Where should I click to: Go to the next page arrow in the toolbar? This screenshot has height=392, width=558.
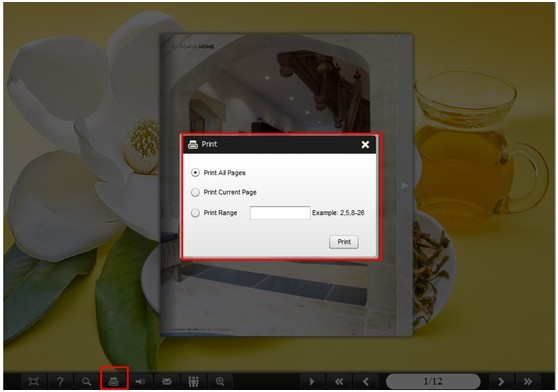click(x=501, y=381)
